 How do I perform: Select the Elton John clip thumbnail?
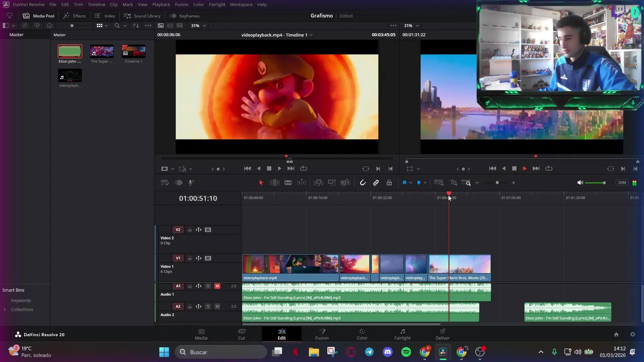69,51
